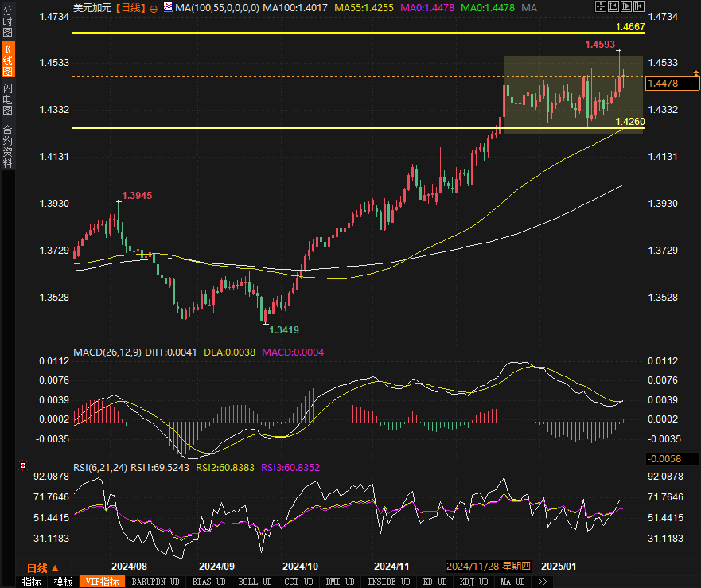This screenshot has height=588, width=701.
Task: Open the 日线 period dropdown at bottom left
Action: (42, 567)
